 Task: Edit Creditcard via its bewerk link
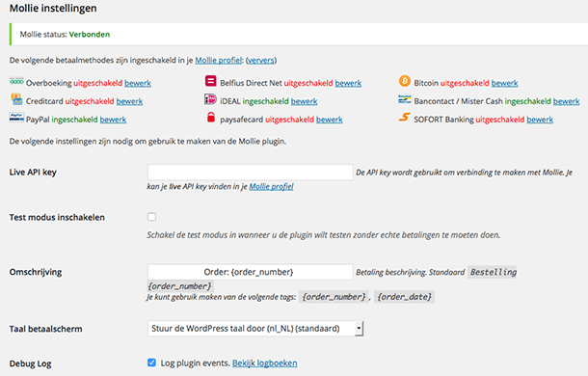tap(129, 101)
